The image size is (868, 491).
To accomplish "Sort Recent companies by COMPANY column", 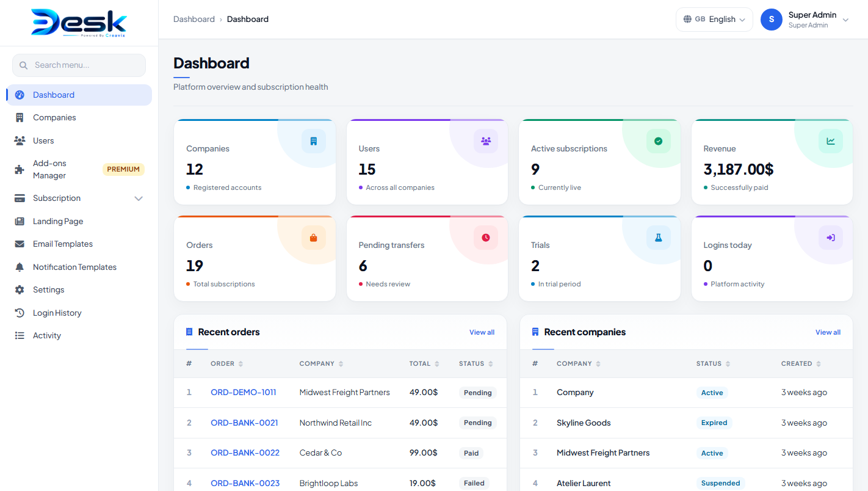I will (x=579, y=363).
